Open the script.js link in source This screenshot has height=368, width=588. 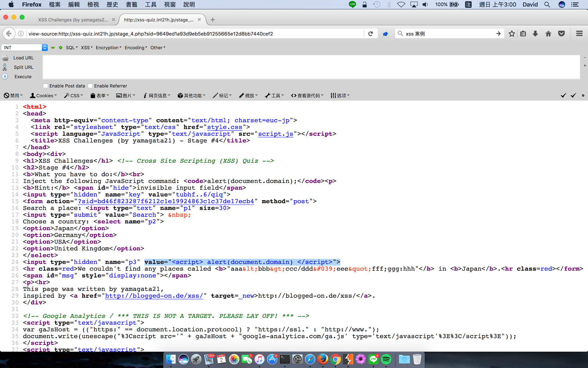point(276,134)
